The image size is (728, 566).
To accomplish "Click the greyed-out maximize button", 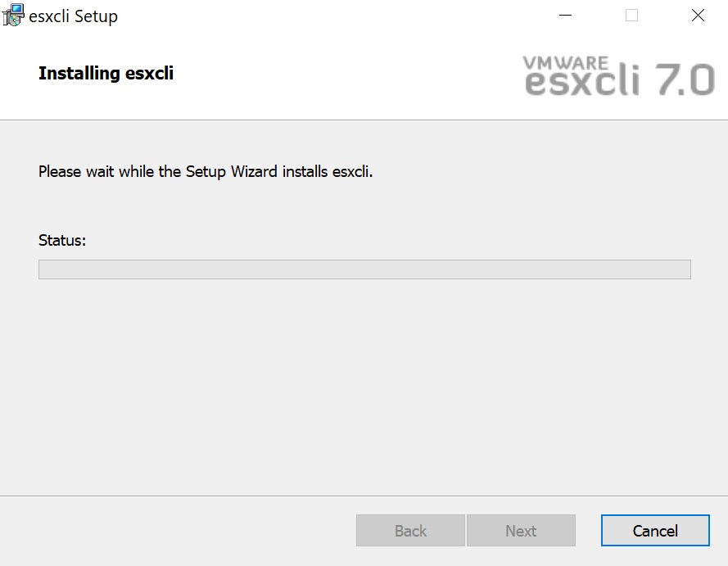I will [631, 15].
